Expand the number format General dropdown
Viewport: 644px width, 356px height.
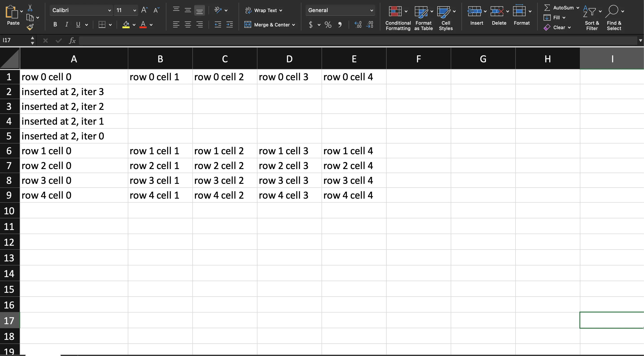(372, 10)
